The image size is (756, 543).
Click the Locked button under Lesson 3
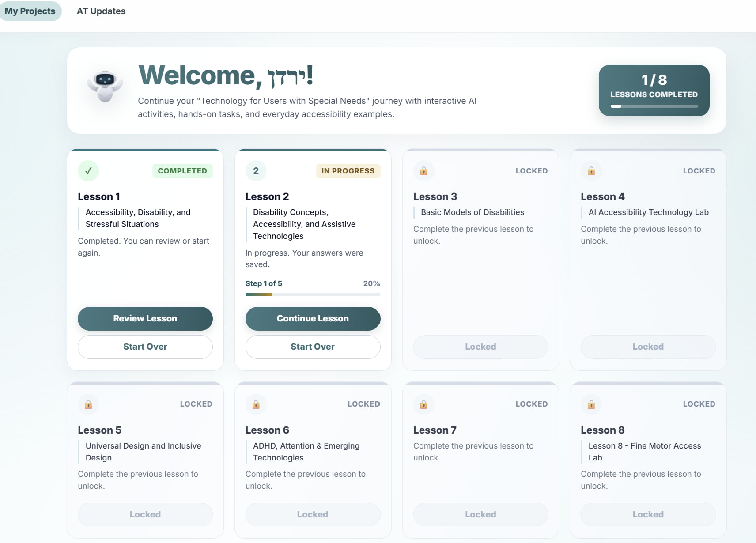click(x=480, y=347)
